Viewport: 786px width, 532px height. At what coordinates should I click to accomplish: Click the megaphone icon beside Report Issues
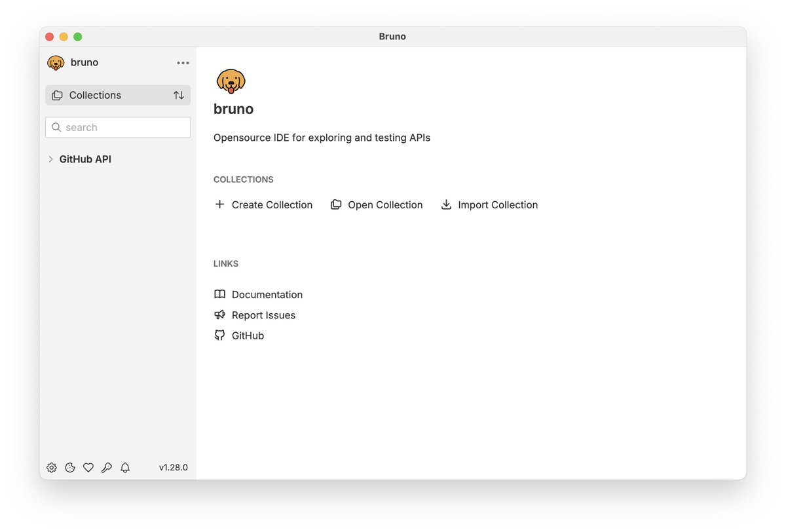[219, 314]
